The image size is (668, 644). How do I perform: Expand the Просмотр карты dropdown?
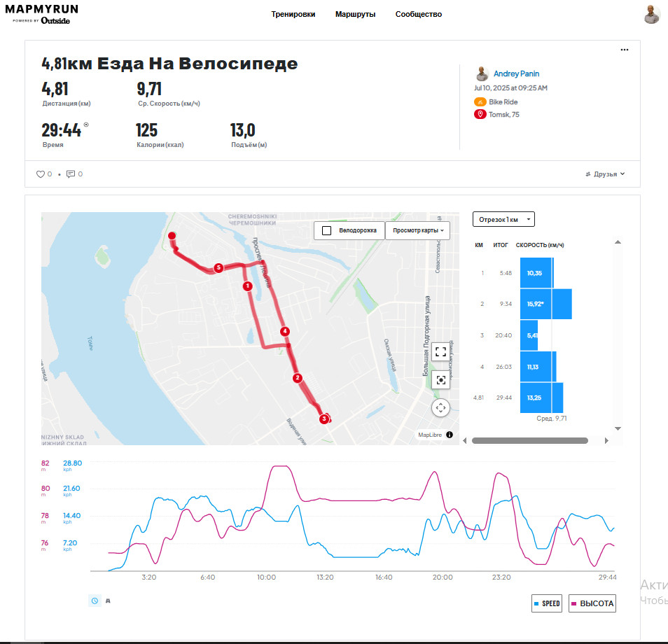(x=417, y=230)
